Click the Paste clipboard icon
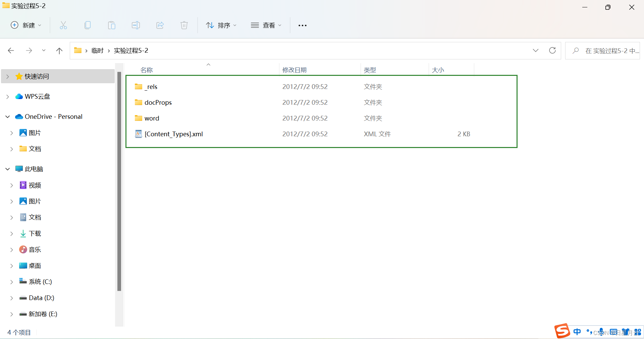Viewport: 644px width, 339px height. click(x=112, y=25)
